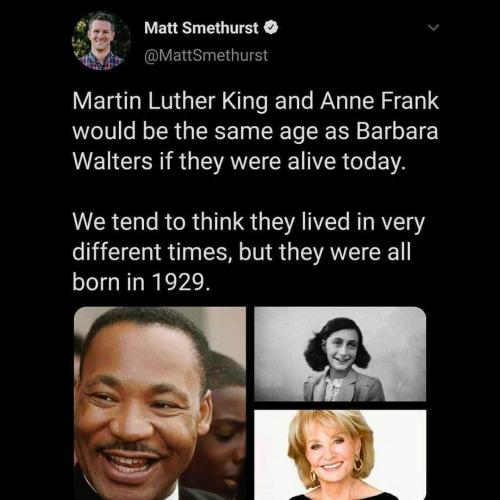The width and height of the screenshot is (500, 500).
Task: Open the Barbara Walters photo
Action: pyautogui.click(x=340, y=455)
